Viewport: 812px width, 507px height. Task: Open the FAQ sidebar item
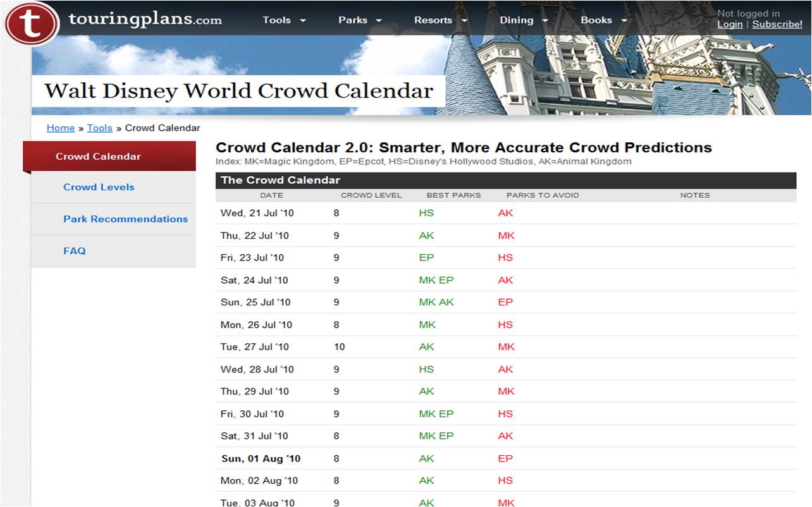(75, 251)
